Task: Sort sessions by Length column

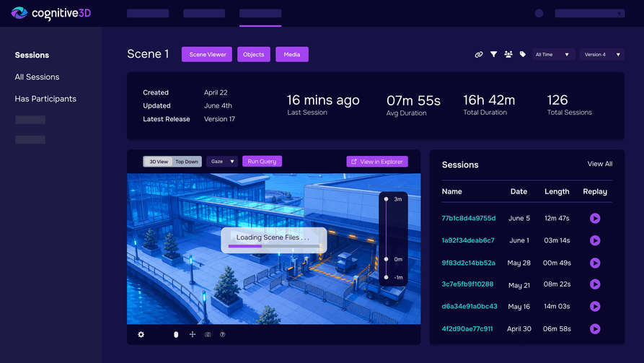Action: pyautogui.click(x=557, y=191)
